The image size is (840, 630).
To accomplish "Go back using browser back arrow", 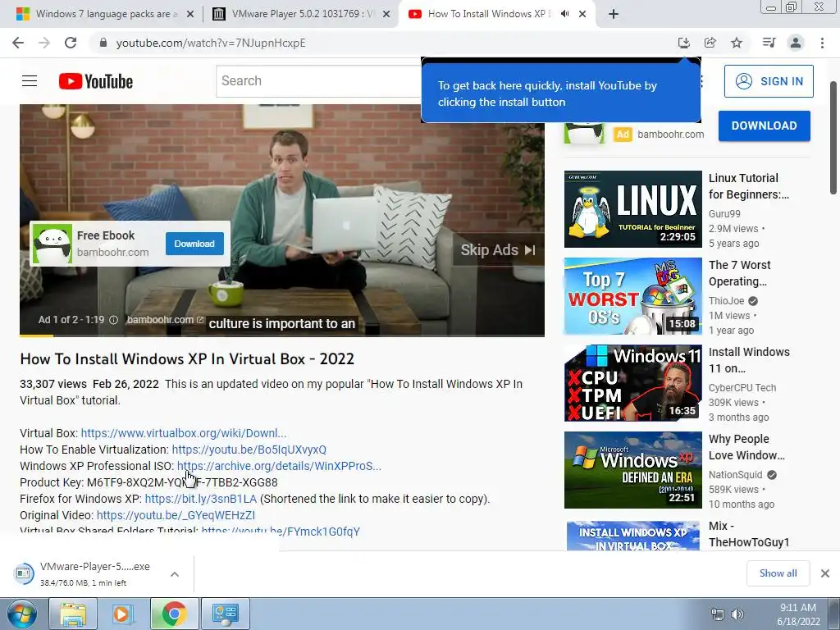I will (18, 43).
